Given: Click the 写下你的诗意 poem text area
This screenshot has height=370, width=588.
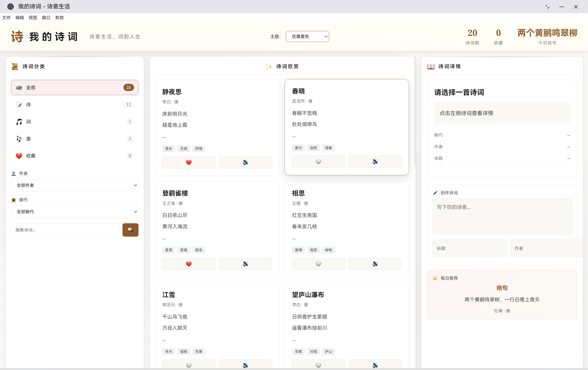Looking at the screenshot, I should (x=502, y=216).
